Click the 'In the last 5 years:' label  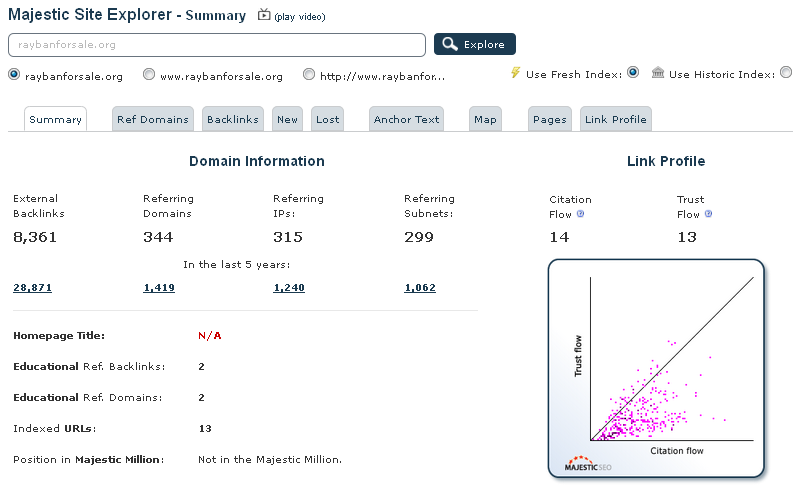237,265
